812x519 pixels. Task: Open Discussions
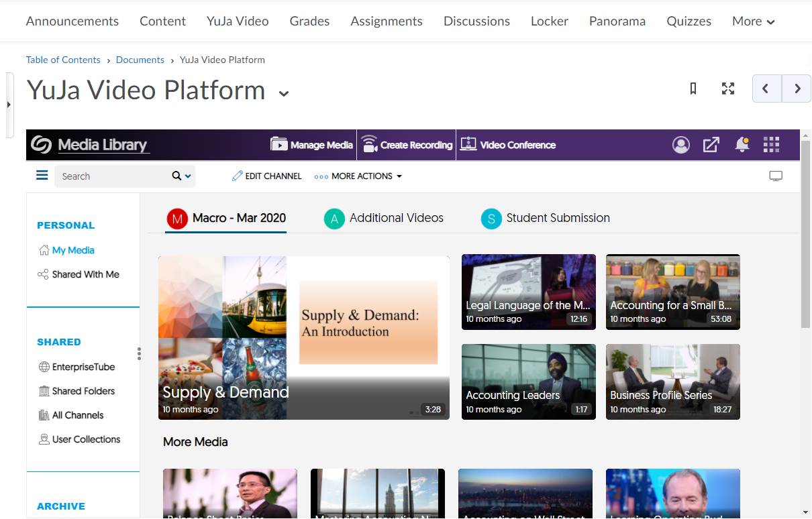[476, 21]
